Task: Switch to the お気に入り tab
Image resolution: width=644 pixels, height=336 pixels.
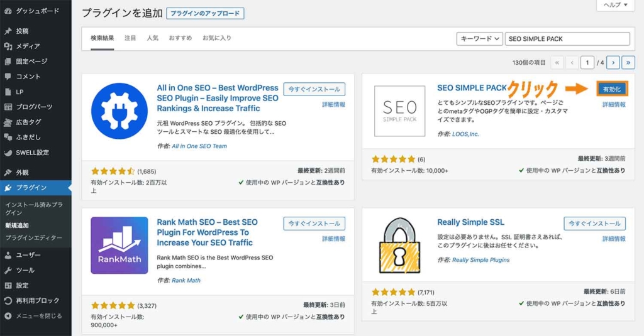Action: [217, 38]
